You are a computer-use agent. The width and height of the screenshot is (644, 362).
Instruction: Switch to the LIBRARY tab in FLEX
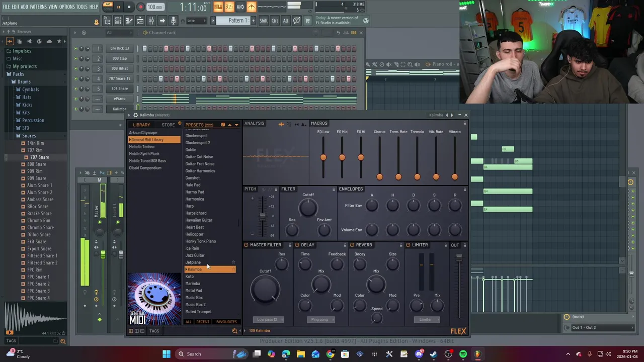pyautogui.click(x=141, y=125)
